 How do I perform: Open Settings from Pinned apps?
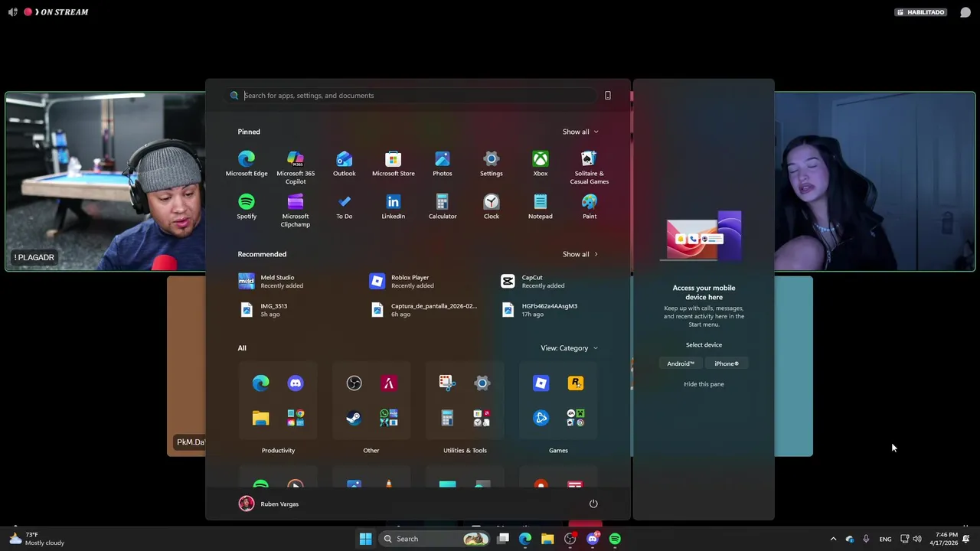click(x=492, y=164)
